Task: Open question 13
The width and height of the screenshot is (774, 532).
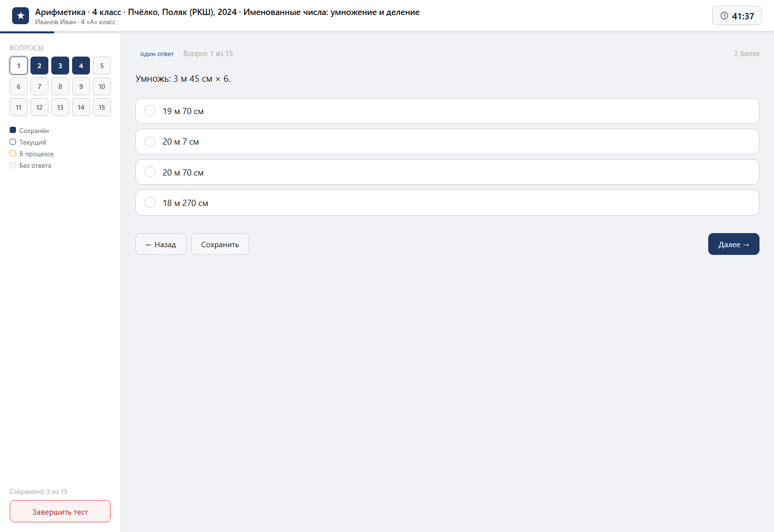Action: click(60, 107)
